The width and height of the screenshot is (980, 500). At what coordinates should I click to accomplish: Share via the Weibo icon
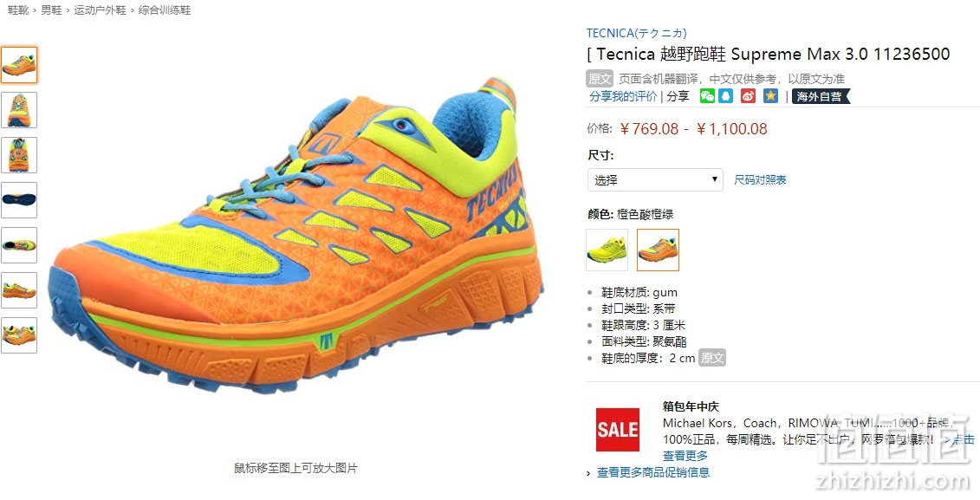[748, 95]
